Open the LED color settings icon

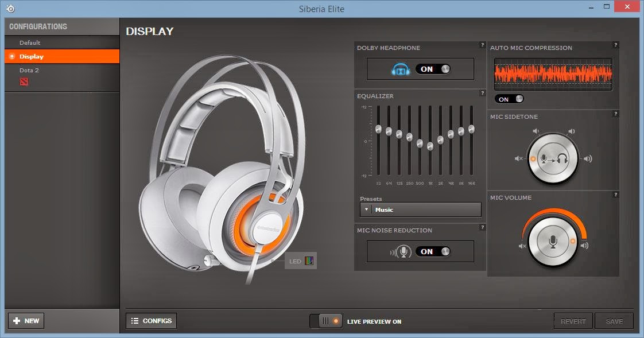[308, 261]
